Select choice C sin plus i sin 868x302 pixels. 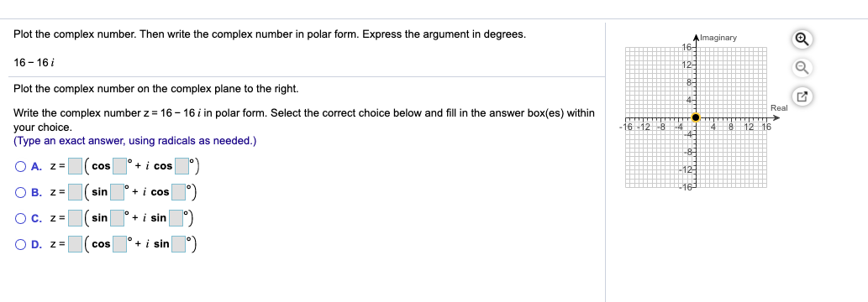point(20,218)
